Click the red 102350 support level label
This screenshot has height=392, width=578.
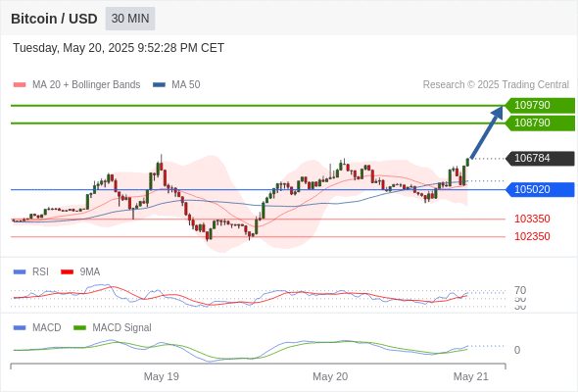pyautogui.click(x=532, y=236)
